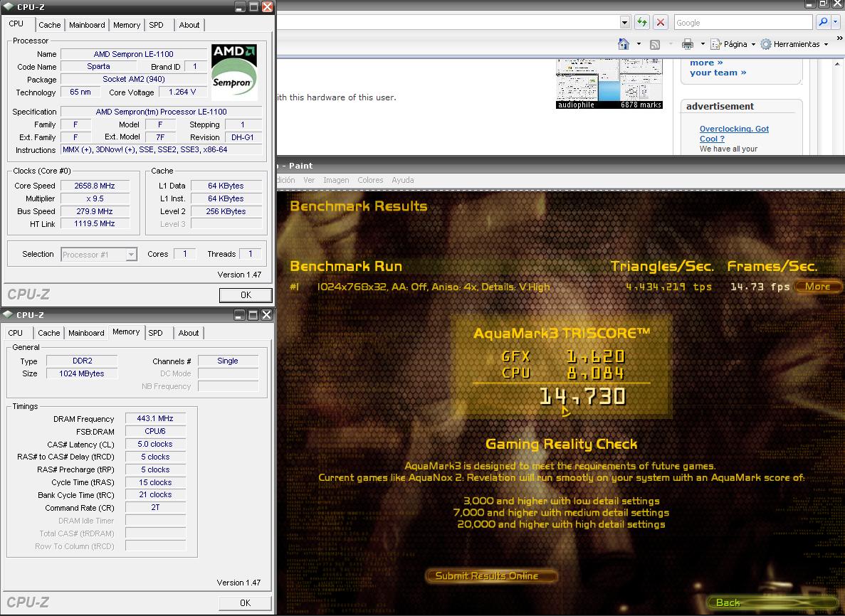Click the More button beside 14.73 fps
Screen dimensions: 845x616
pos(817,287)
